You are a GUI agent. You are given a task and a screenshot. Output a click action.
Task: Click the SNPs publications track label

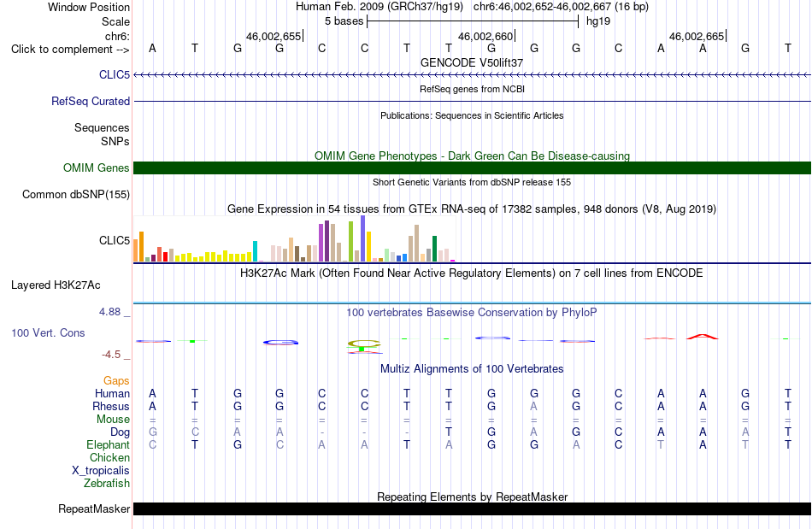(x=115, y=141)
